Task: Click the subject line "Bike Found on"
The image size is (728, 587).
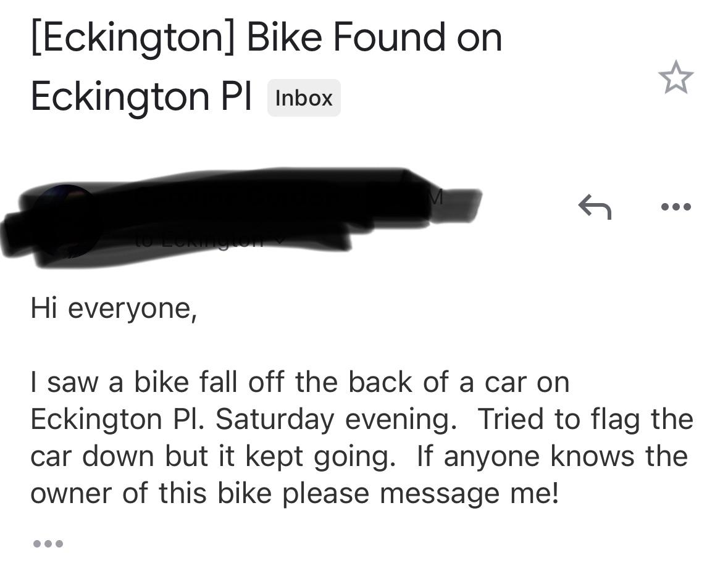Action: pos(374,38)
